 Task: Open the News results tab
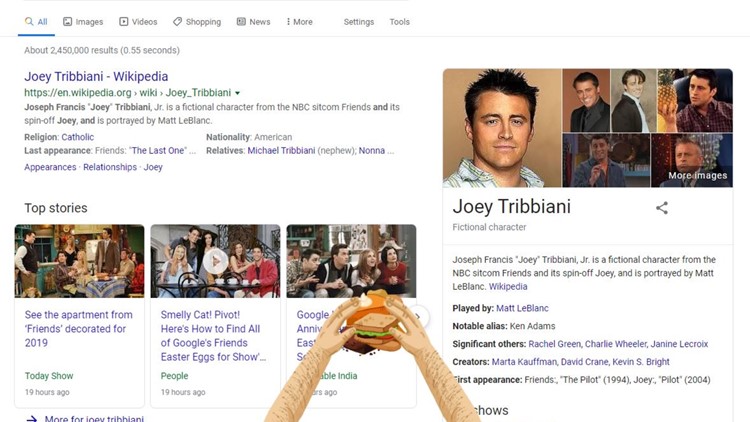254,22
